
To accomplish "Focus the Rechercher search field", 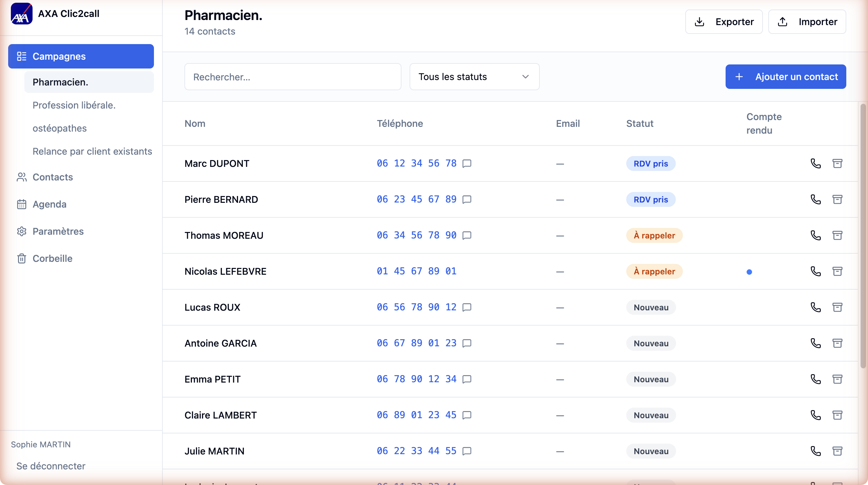I will coord(292,77).
